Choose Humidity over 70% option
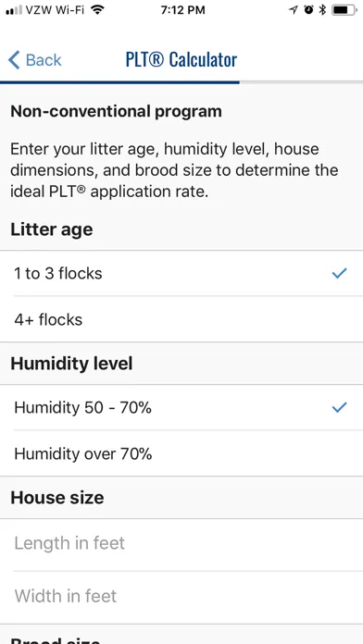 (181, 453)
